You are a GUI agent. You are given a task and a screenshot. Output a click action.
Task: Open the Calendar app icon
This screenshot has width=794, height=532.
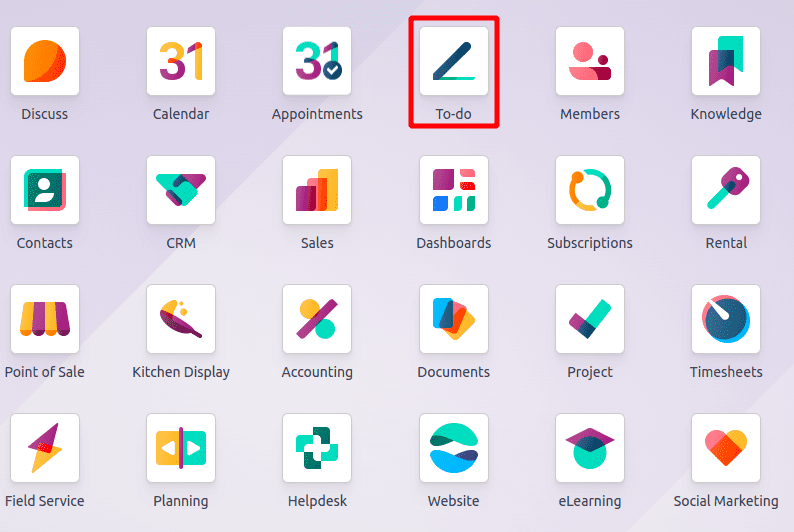pyautogui.click(x=181, y=61)
